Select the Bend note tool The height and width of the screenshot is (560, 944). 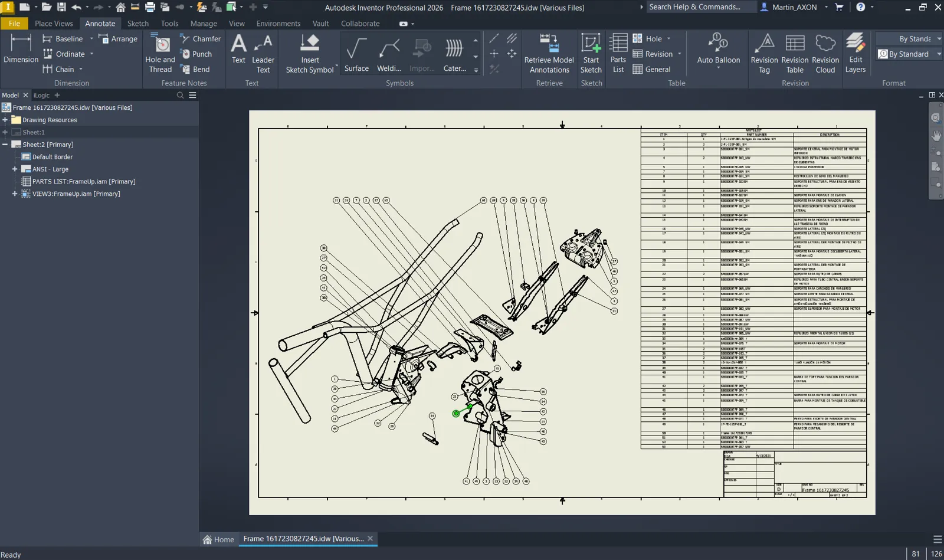pos(195,69)
